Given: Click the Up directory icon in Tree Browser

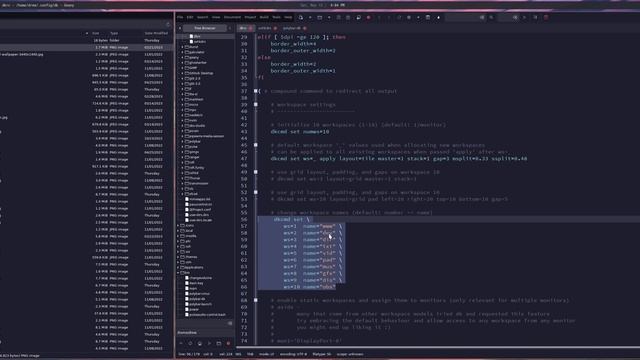Looking at the screenshot, I should (x=181, y=343).
